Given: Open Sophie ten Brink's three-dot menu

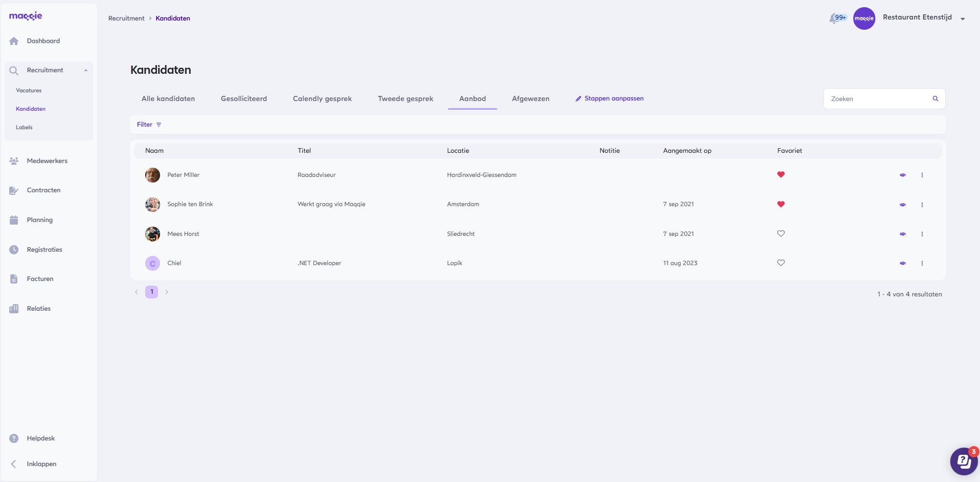Looking at the screenshot, I should coord(922,205).
